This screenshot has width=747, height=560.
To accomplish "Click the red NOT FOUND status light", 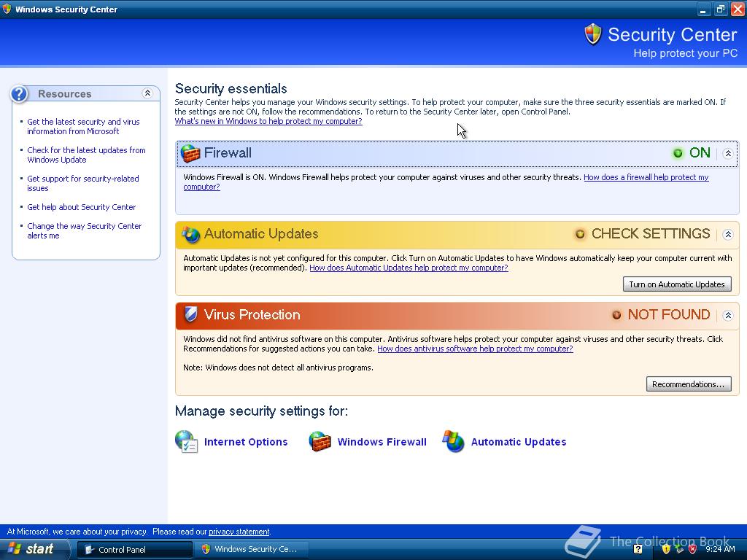I will click(616, 315).
